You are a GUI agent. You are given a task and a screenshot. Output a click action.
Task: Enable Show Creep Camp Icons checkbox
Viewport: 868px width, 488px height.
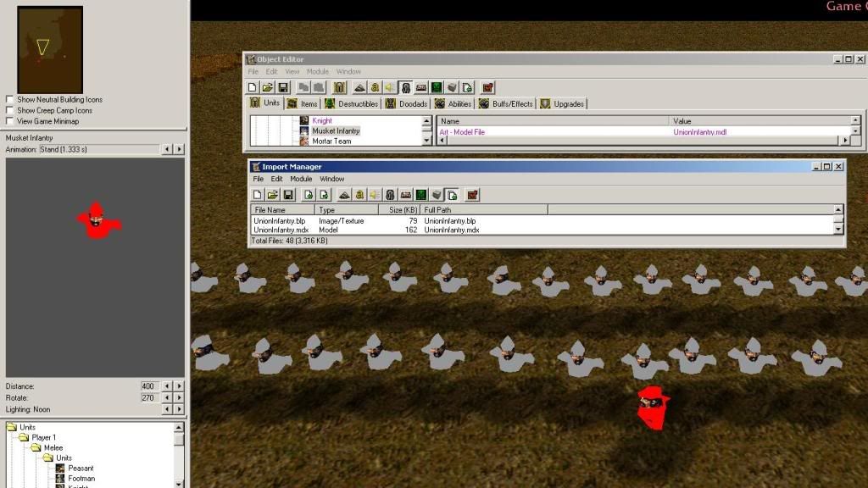(9, 110)
